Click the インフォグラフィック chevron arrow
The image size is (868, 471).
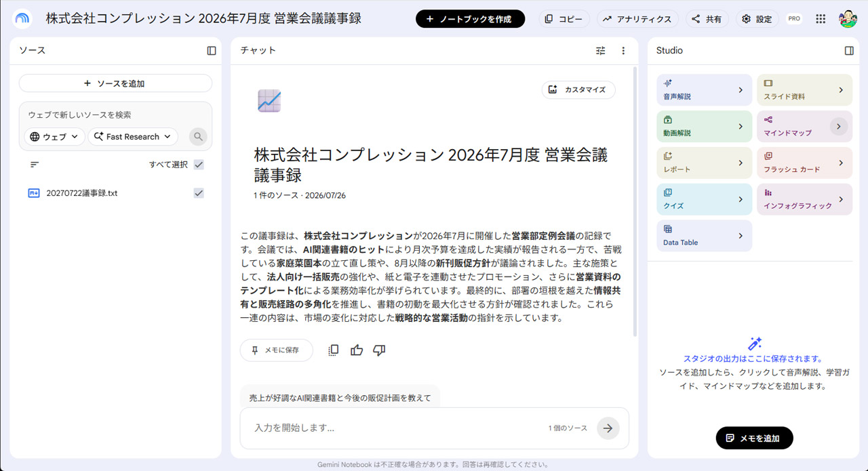click(x=841, y=199)
